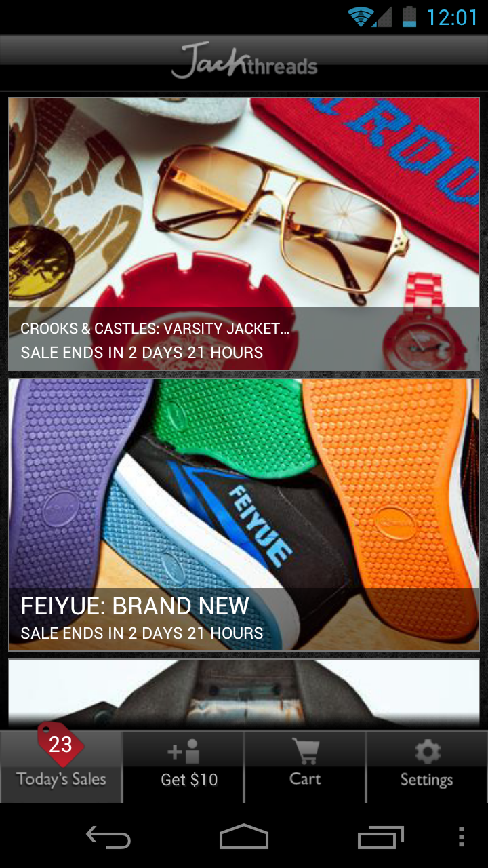488x868 pixels.
Task: Tap the Android back arrow
Action: [108, 837]
